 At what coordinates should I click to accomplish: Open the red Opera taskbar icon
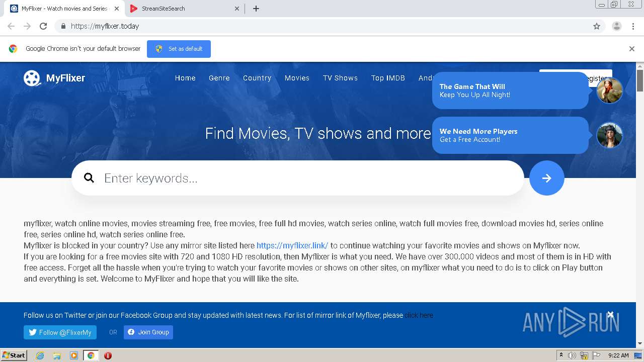click(x=108, y=355)
